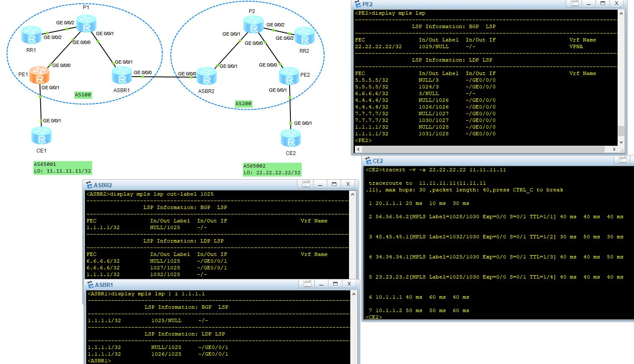The height and width of the screenshot is (364, 634).
Task: Click the 1031/1028 label entry in PE2 terminal
Action: [434, 134]
